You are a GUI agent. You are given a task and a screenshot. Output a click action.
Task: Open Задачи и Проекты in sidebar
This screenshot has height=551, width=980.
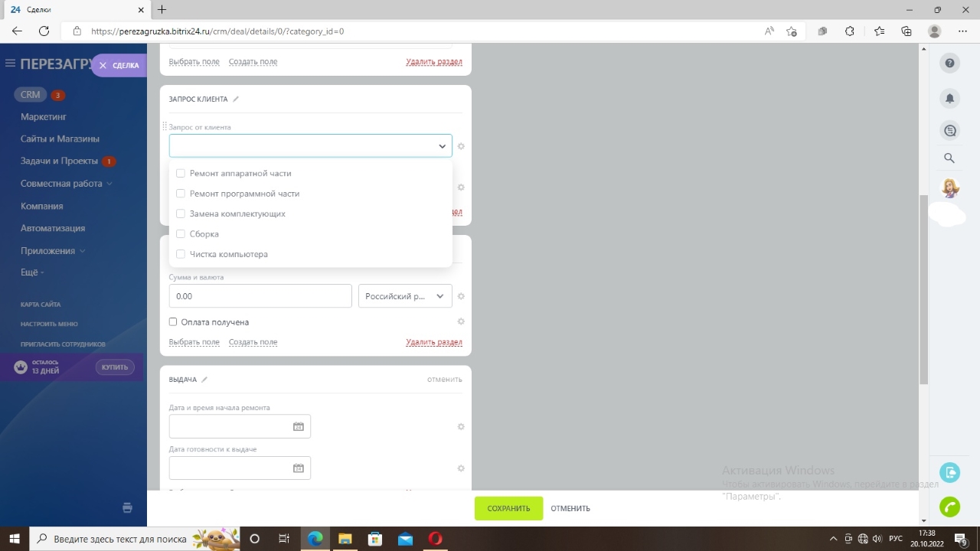[59, 161]
